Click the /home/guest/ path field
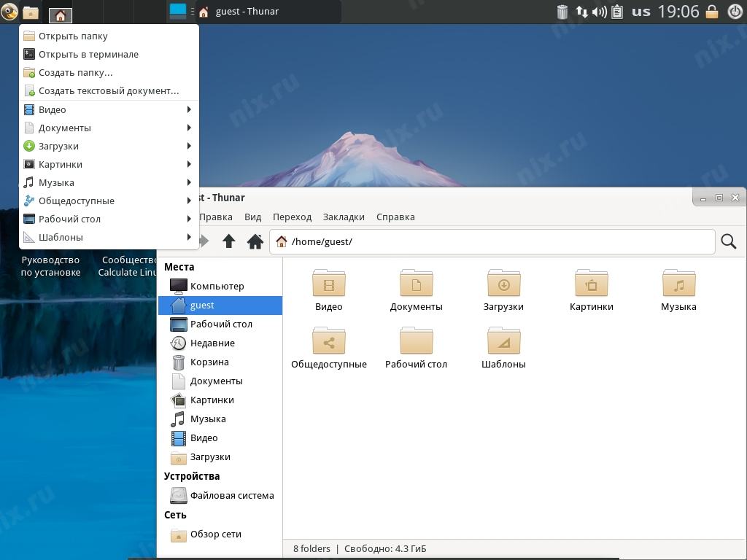747x560 pixels. click(496, 241)
